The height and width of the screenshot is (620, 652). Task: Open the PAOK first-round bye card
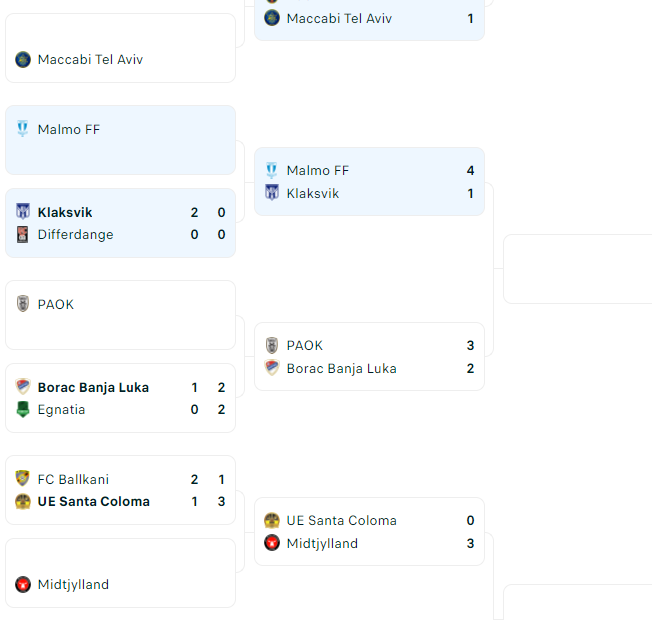(x=121, y=315)
